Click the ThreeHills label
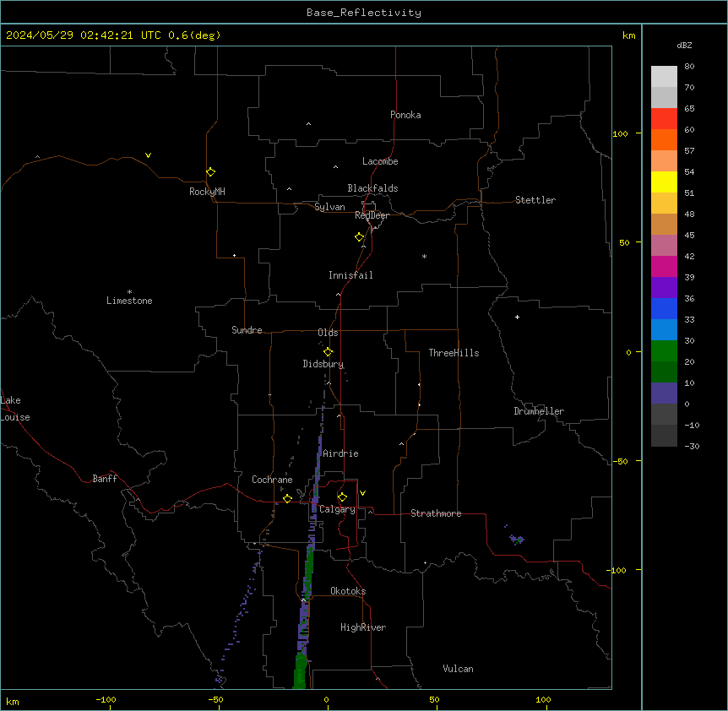The height and width of the screenshot is (711, 728). (x=454, y=353)
